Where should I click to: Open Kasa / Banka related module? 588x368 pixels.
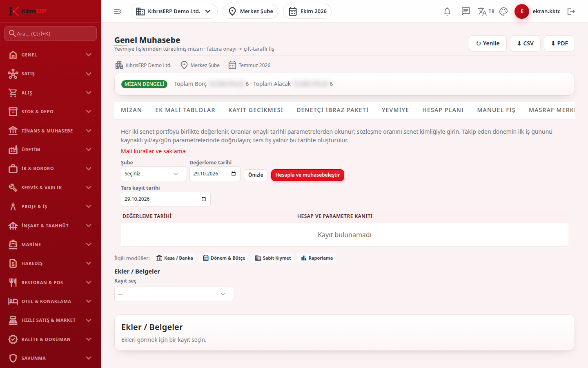pos(174,258)
